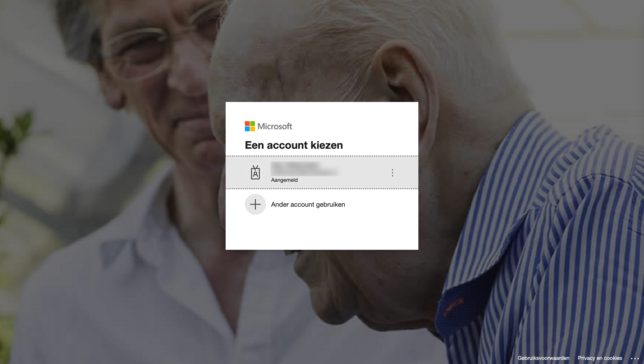Choose 'Ander account gebruiken'
The image size is (644, 364).
coord(308,205)
